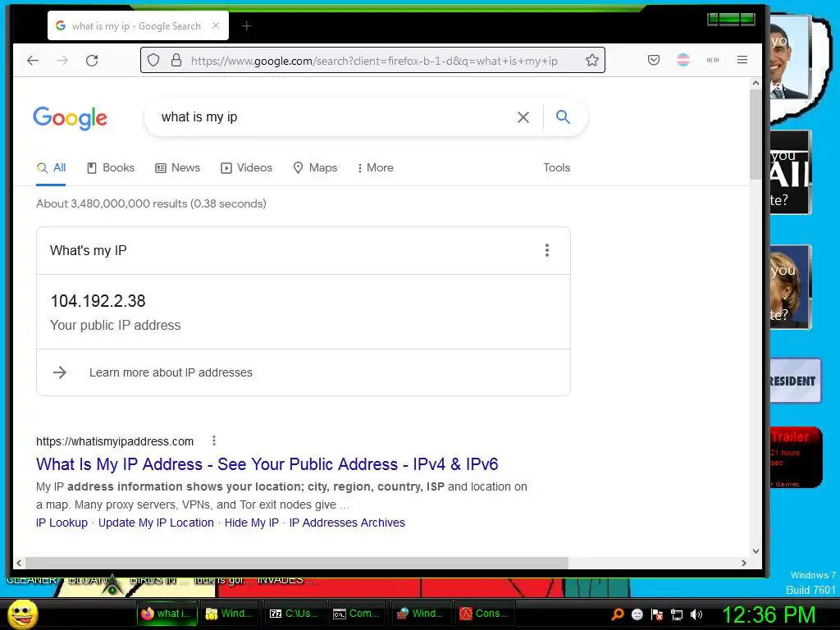Click 'Your public IP address' label

[115, 325]
